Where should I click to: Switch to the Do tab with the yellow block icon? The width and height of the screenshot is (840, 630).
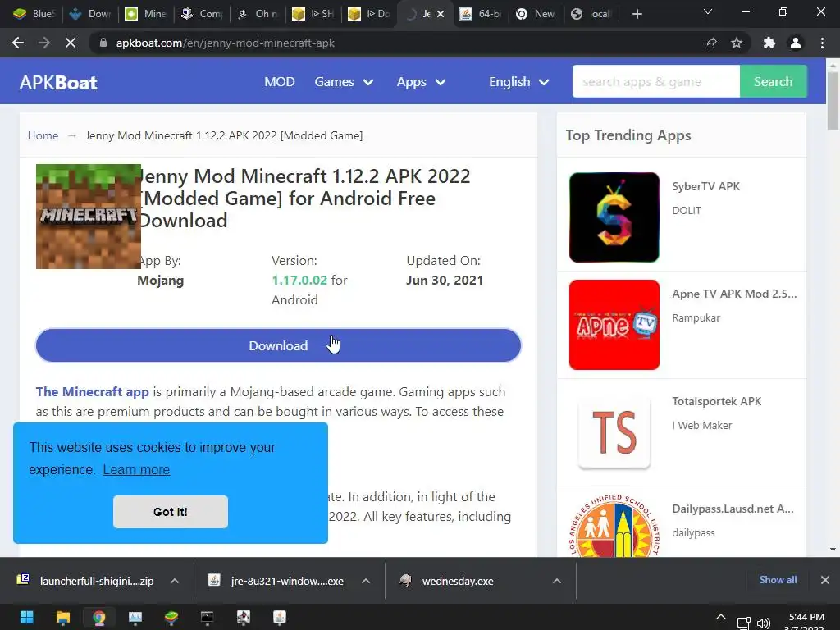coord(369,14)
